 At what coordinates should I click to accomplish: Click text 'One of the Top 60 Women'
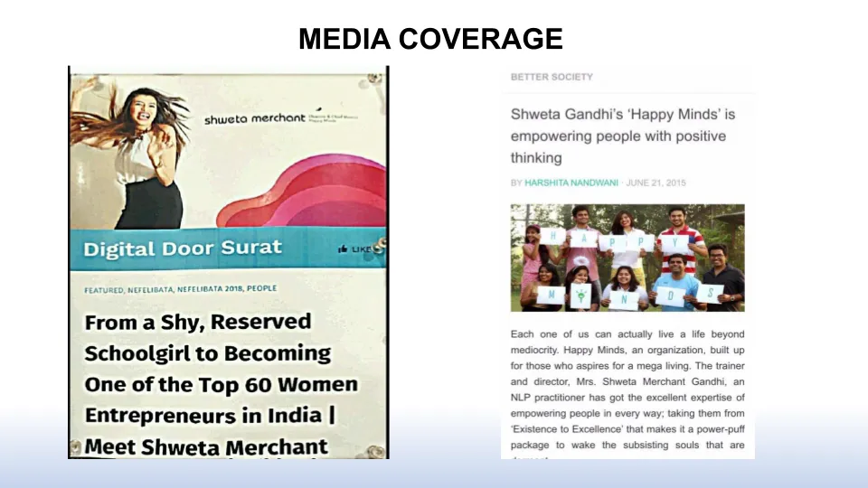point(221,385)
